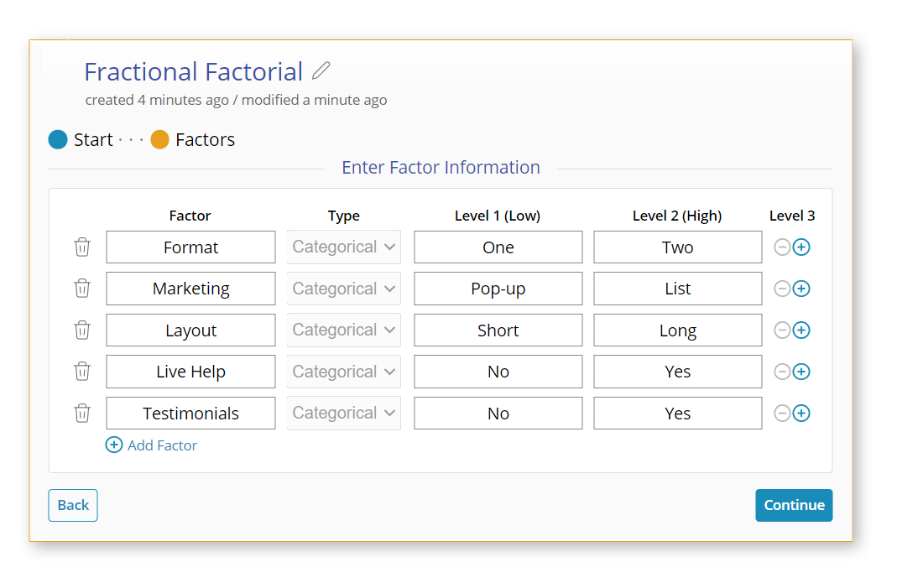
Task: Click minus level icon for Live Help
Action: pyautogui.click(x=782, y=372)
